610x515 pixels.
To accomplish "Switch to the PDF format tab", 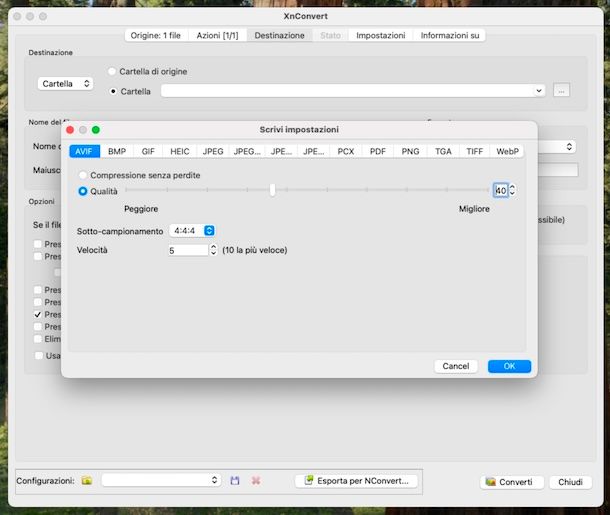I will click(x=377, y=151).
